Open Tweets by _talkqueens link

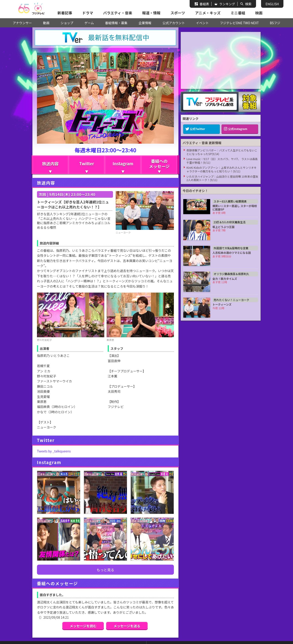54,451
